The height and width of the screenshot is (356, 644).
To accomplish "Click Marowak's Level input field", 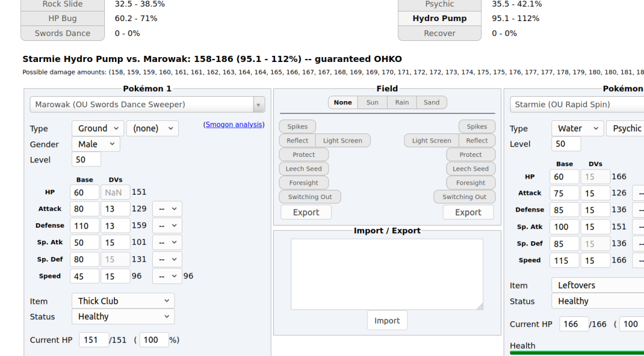I will click(86, 159).
